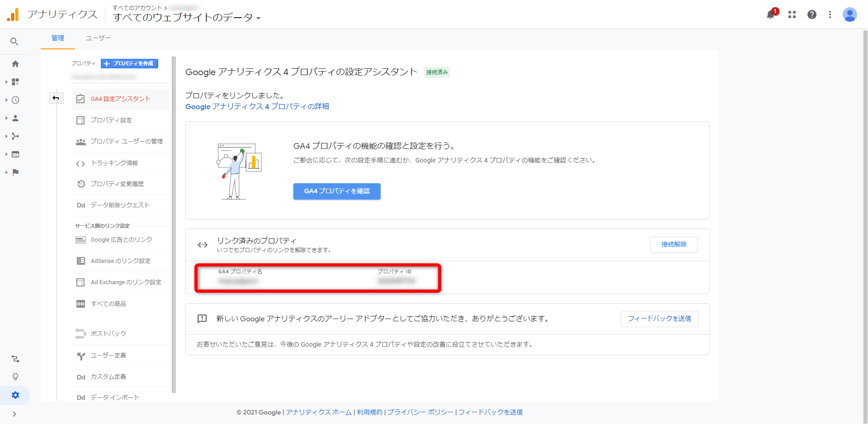Expand the Conversions section arrow
868x424 pixels.
click(6, 172)
